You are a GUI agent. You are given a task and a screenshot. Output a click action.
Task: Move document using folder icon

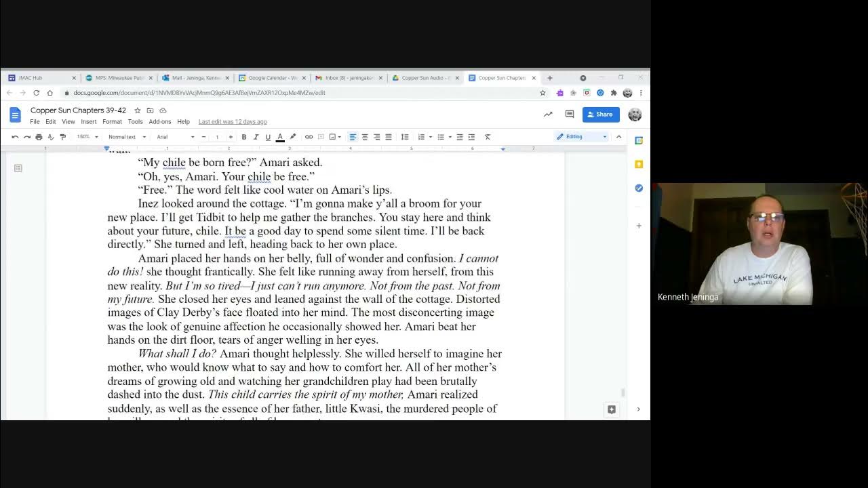point(150,110)
